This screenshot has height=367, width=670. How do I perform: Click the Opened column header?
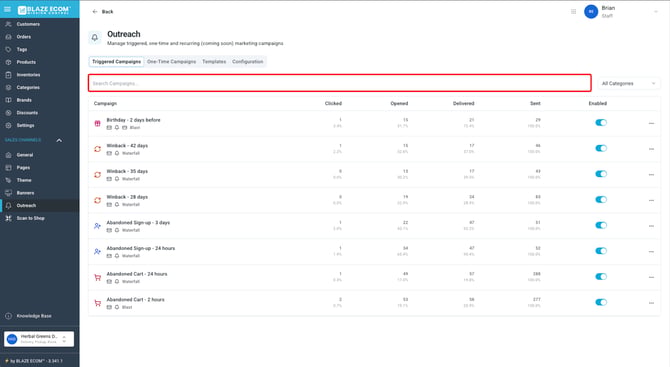(399, 103)
